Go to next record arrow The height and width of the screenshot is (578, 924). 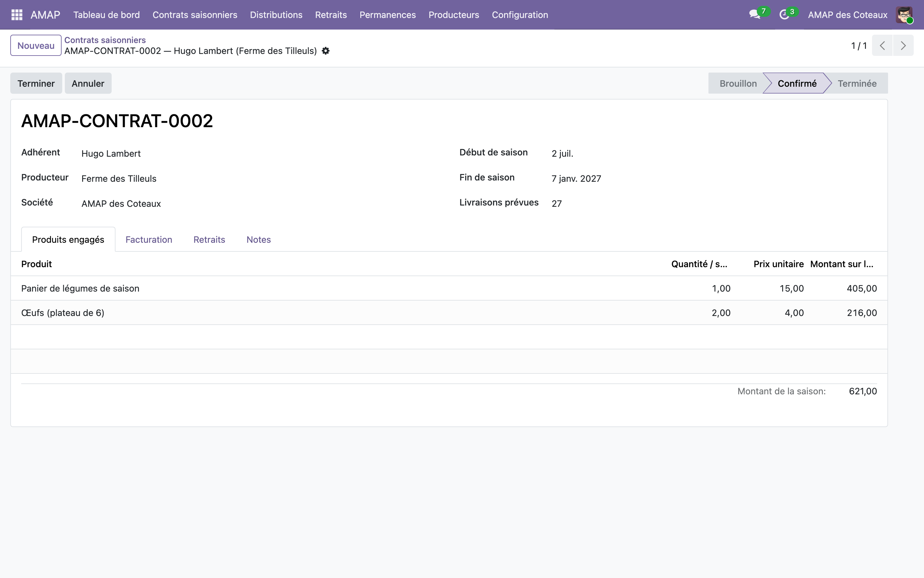pyautogui.click(x=903, y=46)
